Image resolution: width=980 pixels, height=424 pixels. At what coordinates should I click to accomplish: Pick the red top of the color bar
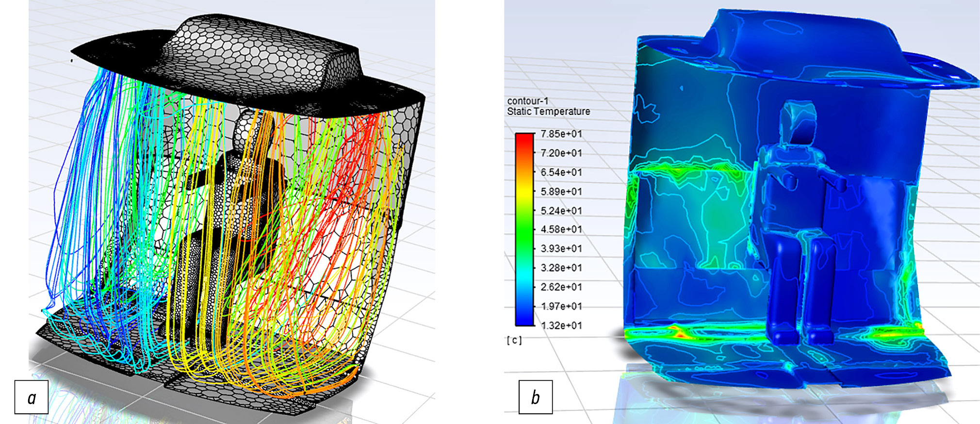pyautogui.click(x=524, y=138)
